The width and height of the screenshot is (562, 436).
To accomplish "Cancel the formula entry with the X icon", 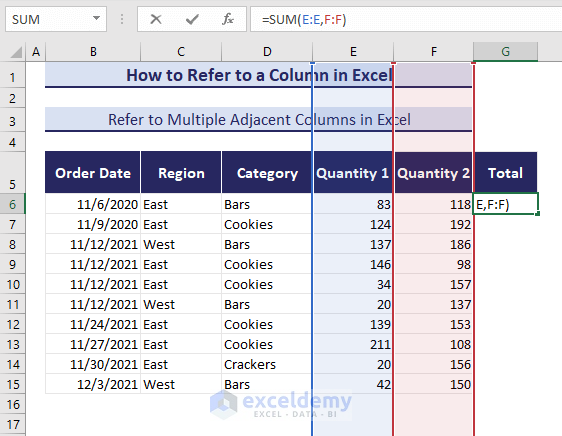I will pos(156,19).
